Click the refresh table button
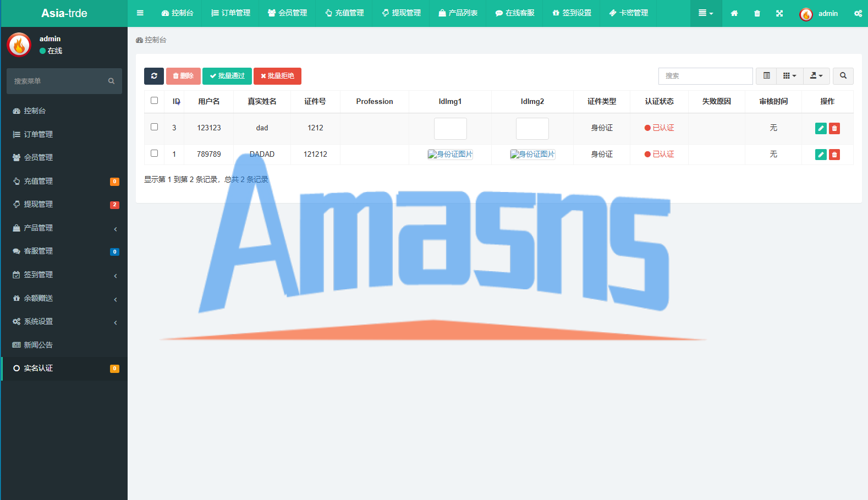 pos(154,76)
